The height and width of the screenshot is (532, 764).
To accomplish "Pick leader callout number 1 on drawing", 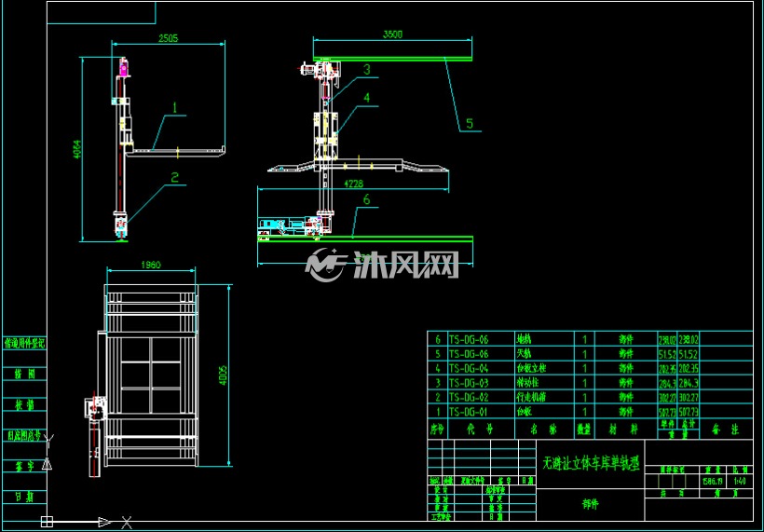I will 175,107.
